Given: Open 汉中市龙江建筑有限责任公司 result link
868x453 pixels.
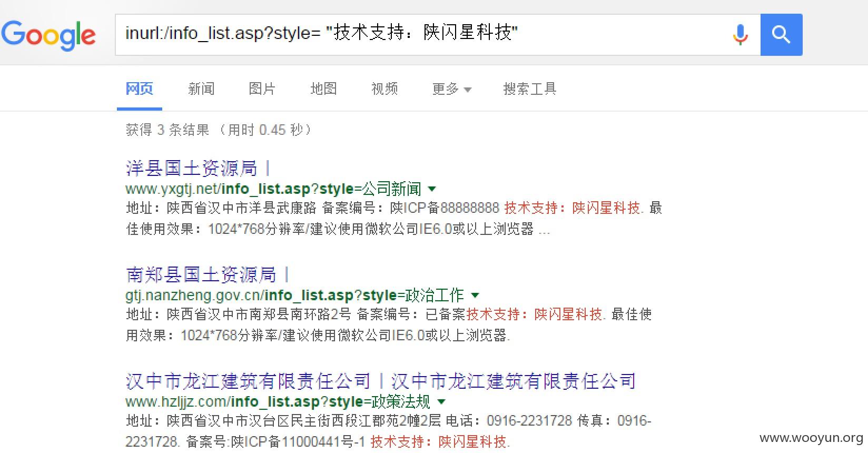Looking at the screenshot, I should click(380, 381).
